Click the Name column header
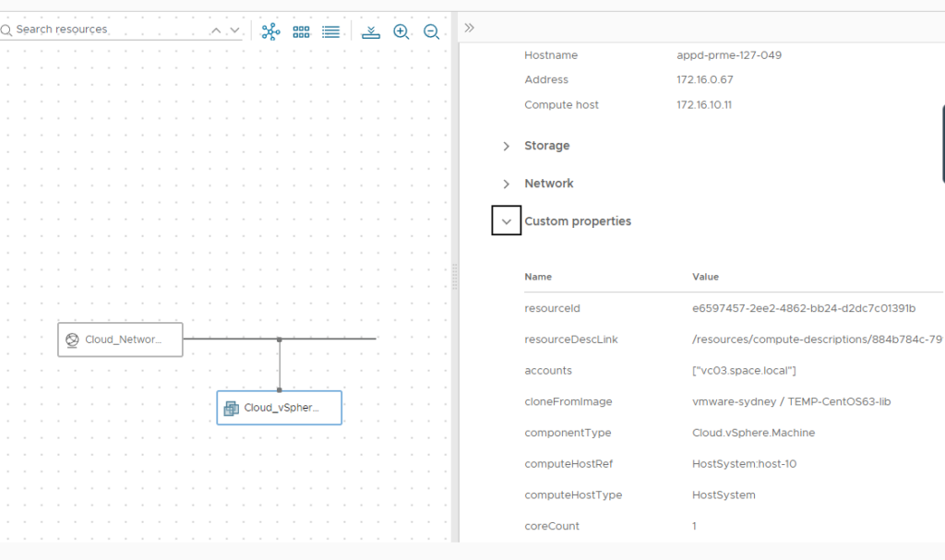Viewport: 945px width, 560px height. (x=538, y=277)
